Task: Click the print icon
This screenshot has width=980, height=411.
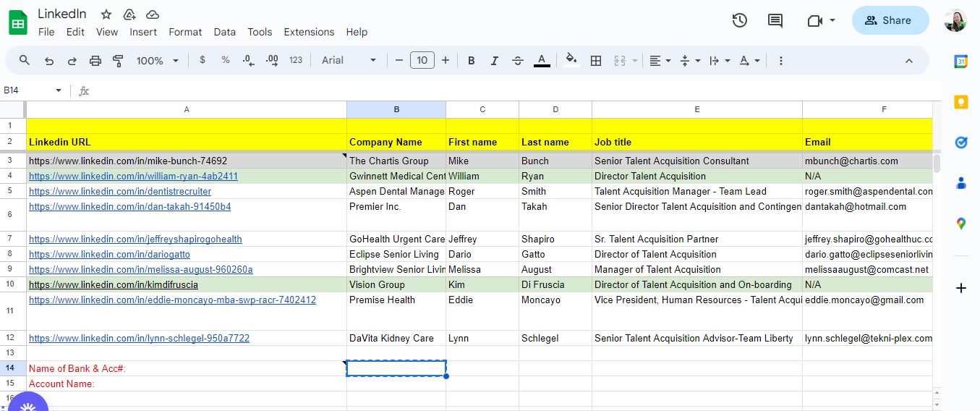Action: [95, 61]
